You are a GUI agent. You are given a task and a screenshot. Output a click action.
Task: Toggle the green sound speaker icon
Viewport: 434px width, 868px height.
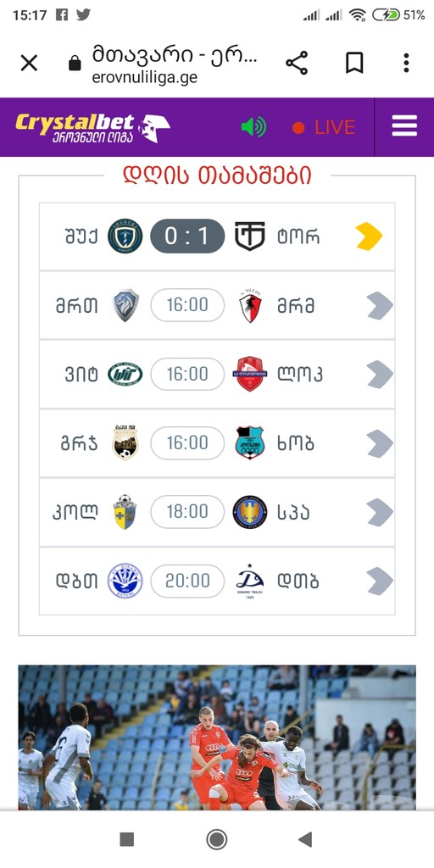pos(253,127)
